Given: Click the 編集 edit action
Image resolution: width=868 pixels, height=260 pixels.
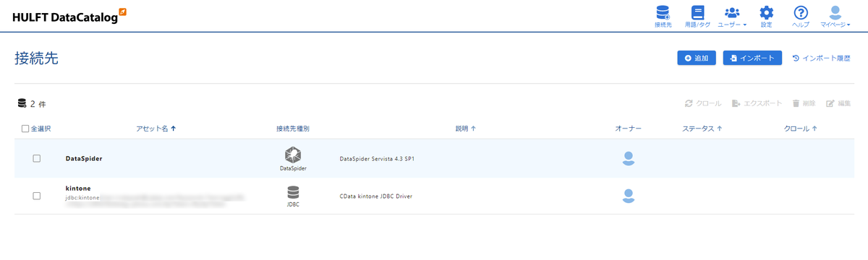Looking at the screenshot, I should (x=838, y=103).
